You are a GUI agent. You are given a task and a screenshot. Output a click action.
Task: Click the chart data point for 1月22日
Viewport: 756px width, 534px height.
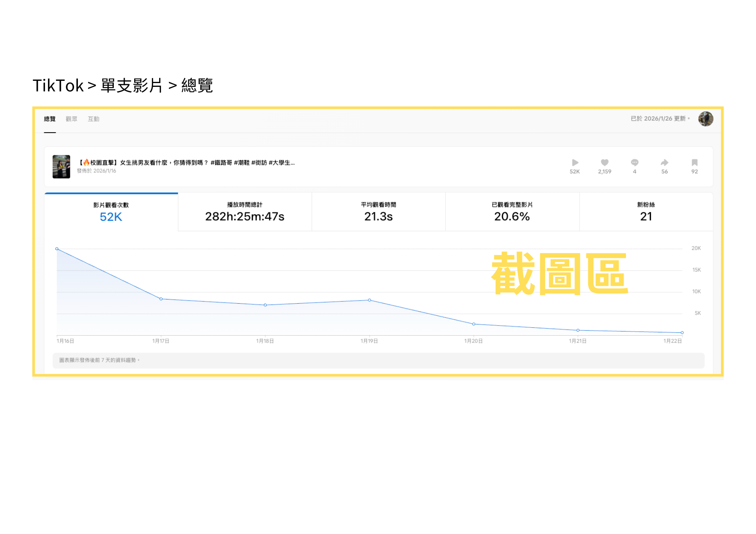pos(682,333)
